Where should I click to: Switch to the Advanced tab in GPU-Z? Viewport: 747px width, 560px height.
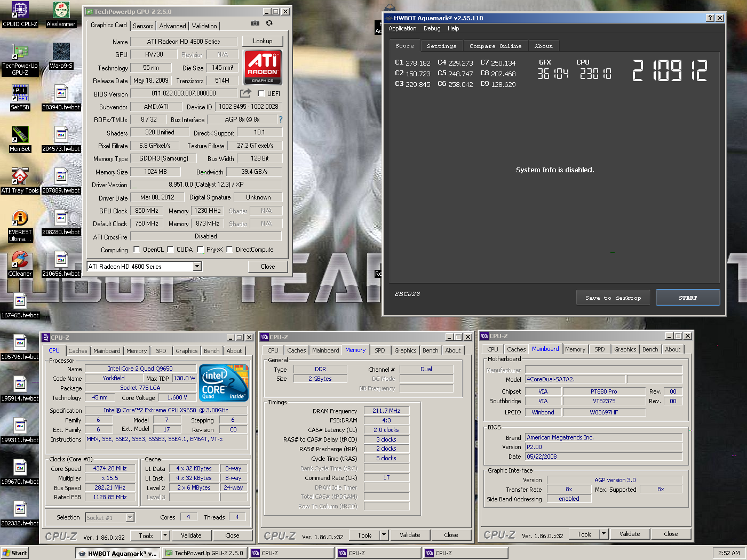pyautogui.click(x=173, y=26)
